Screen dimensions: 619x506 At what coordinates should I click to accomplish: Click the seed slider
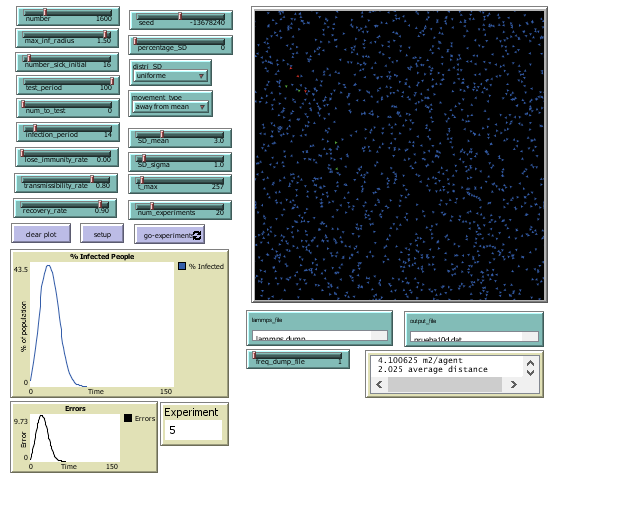coord(181,19)
